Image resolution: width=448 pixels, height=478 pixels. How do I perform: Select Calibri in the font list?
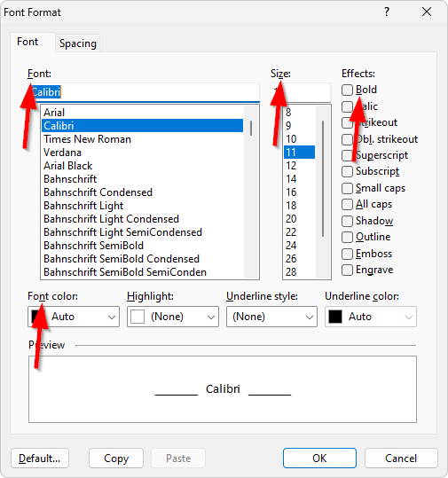[x=142, y=126]
